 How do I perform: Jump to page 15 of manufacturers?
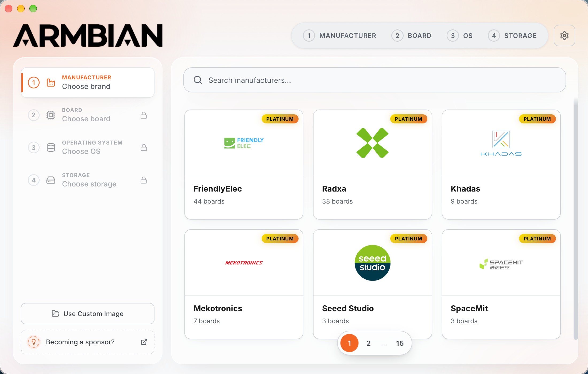click(400, 343)
